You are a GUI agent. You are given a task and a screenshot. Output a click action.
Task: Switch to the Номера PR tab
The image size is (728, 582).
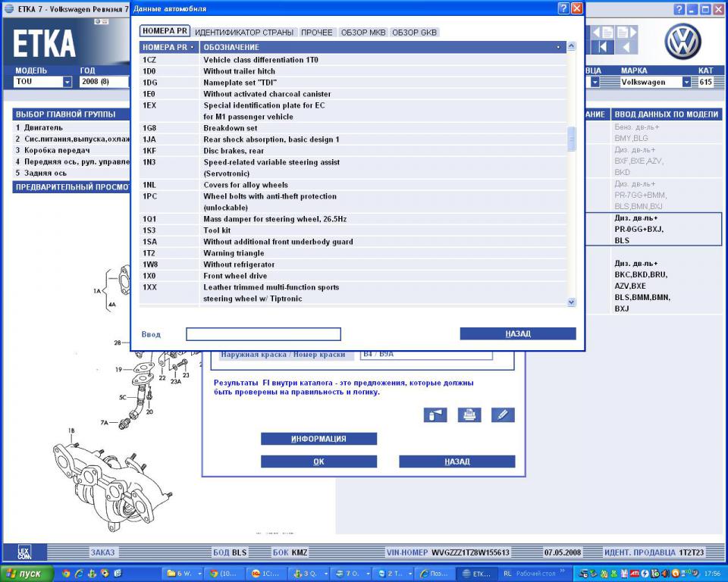coord(165,31)
